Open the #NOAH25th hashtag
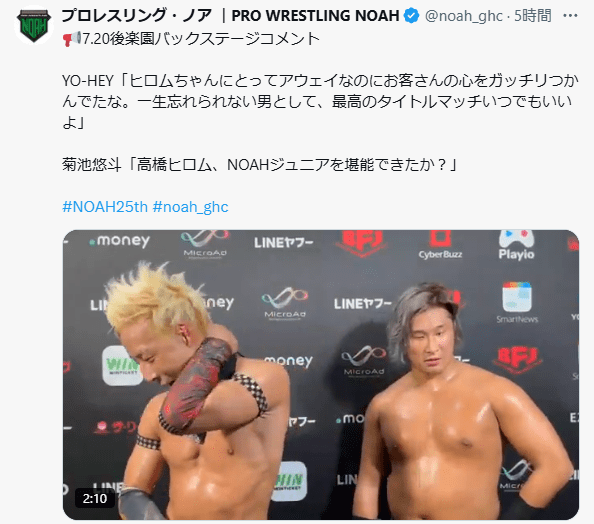 (105, 207)
